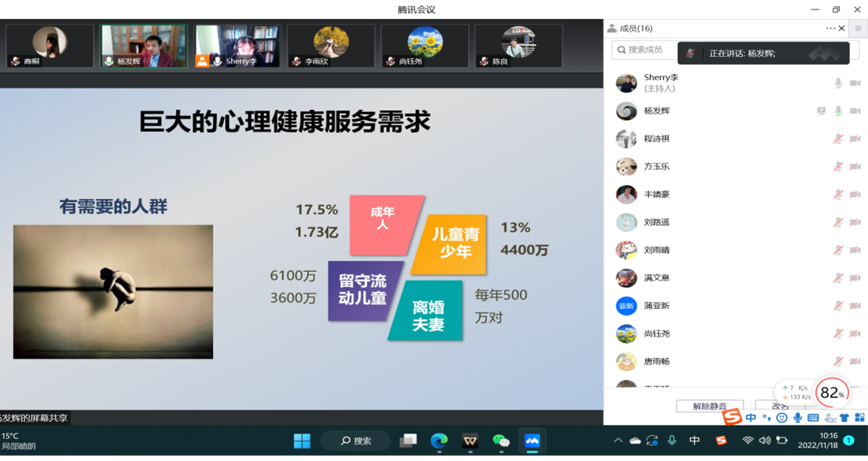Viewport: 868px width, 461px height.
Task: Click screen share icon next to 杨发辉
Action: pyautogui.click(x=821, y=111)
